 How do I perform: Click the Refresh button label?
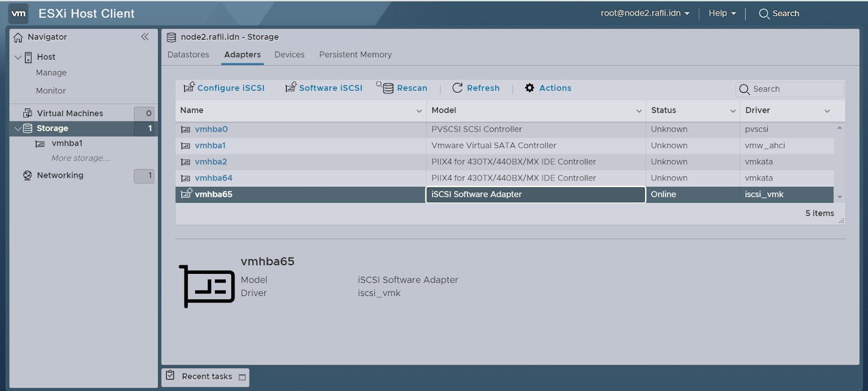point(483,88)
